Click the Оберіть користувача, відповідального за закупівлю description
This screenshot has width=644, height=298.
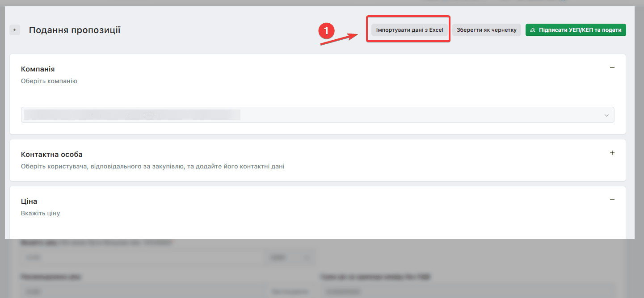click(x=152, y=167)
